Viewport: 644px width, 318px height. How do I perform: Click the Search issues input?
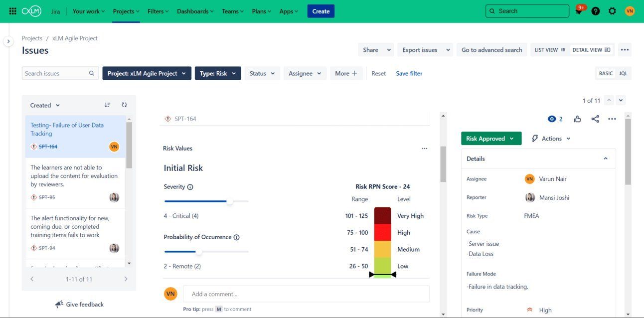pyautogui.click(x=60, y=73)
